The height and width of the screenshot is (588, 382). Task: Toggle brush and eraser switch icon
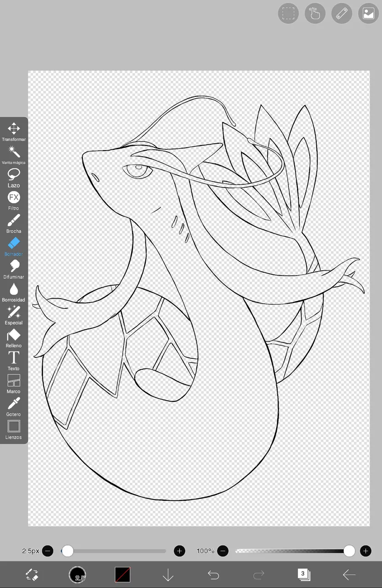[32, 575]
